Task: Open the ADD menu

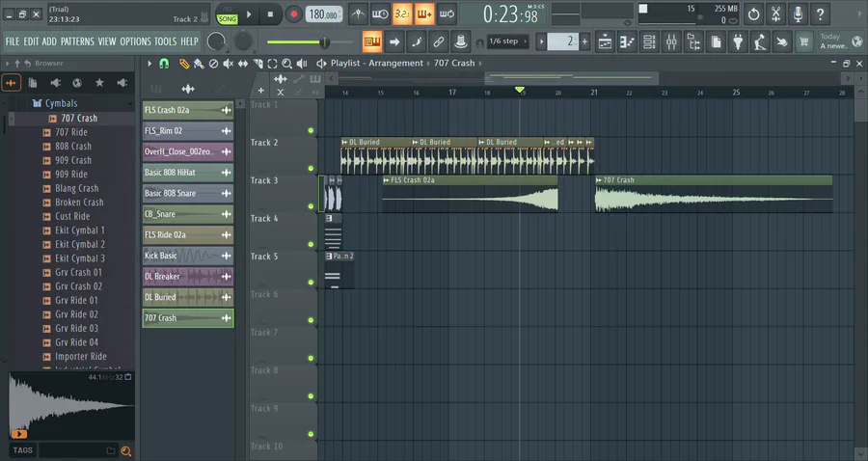Action: pos(49,41)
